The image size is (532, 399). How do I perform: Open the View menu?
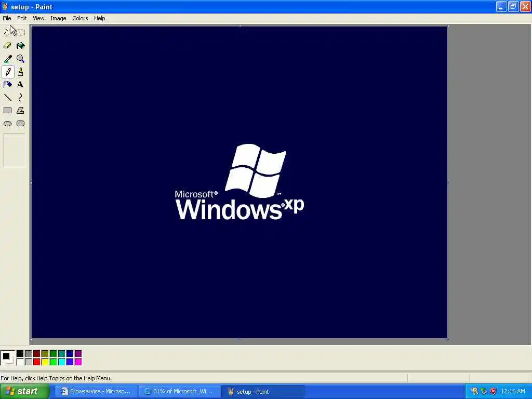[x=38, y=18]
